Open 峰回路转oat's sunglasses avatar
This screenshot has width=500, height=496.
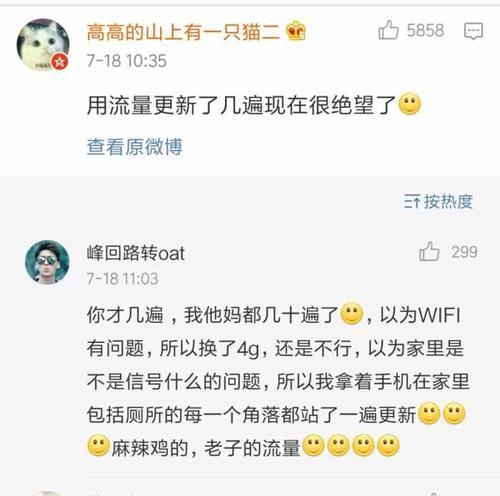[47, 262]
